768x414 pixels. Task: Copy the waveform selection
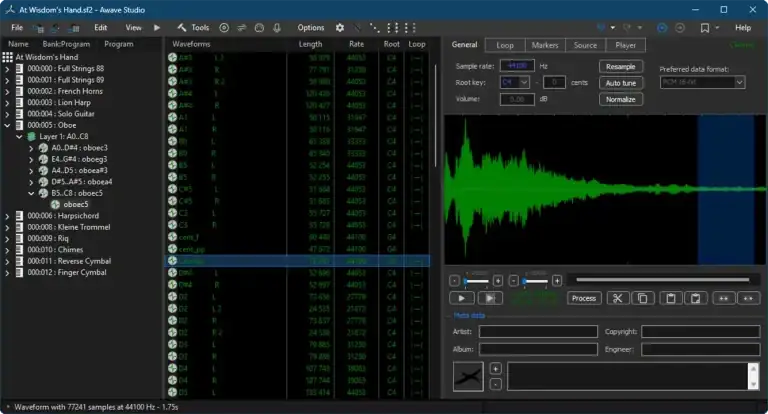tap(643, 298)
